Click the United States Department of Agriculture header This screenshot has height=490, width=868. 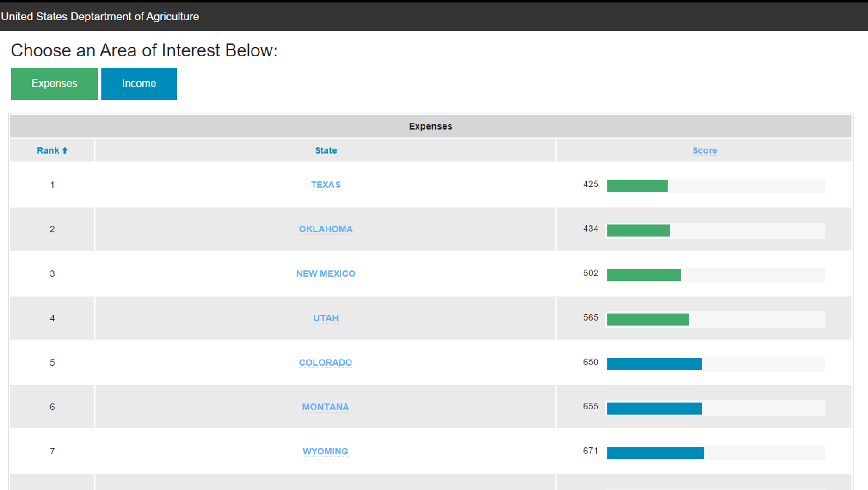coord(100,17)
